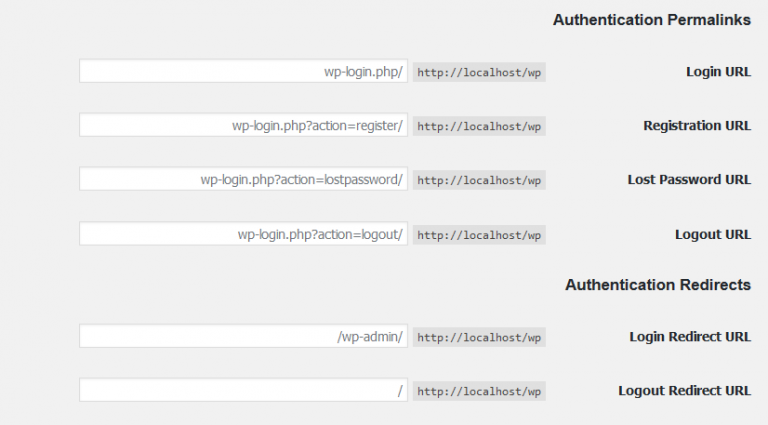Viewport: 768px width, 425px height.
Task: Focus the Registration URL text box
Action: (x=243, y=125)
